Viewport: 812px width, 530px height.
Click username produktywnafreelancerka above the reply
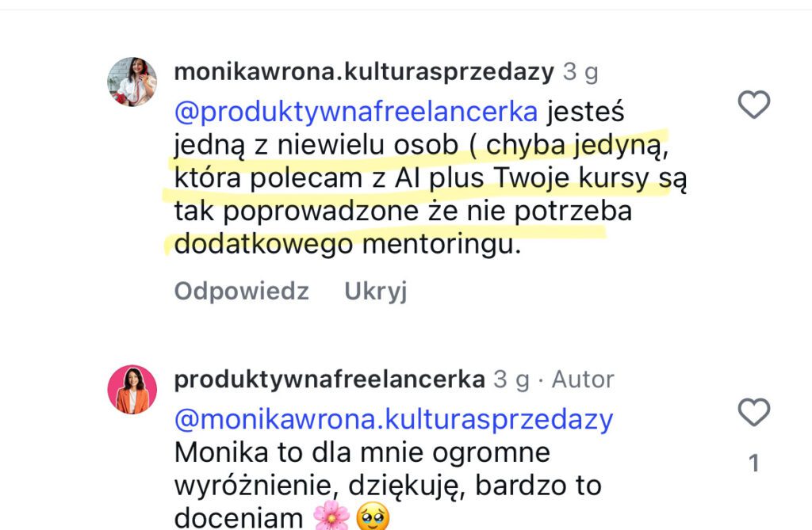click(329, 379)
